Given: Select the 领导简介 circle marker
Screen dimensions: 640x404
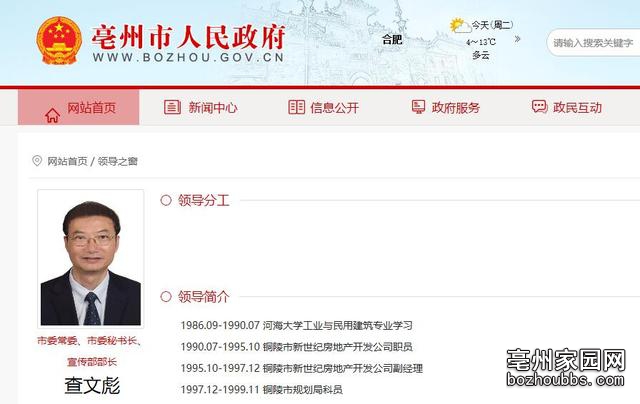Looking at the screenshot, I should click(x=166, y=296).
